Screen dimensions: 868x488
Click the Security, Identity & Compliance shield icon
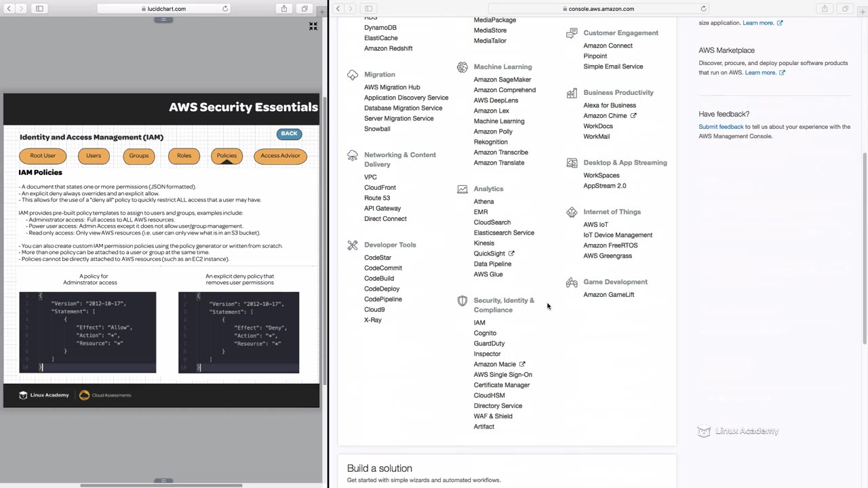coord(462,301)
